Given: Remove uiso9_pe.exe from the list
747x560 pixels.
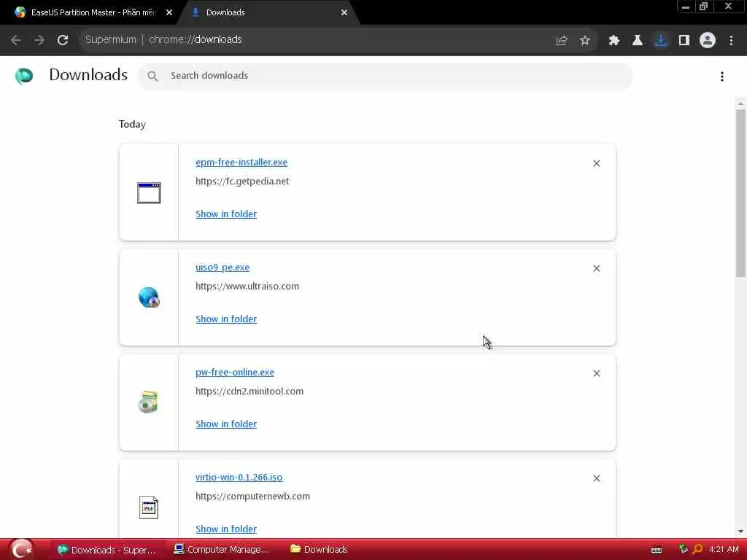Looking at the screenshot, I should coord(597,268).
